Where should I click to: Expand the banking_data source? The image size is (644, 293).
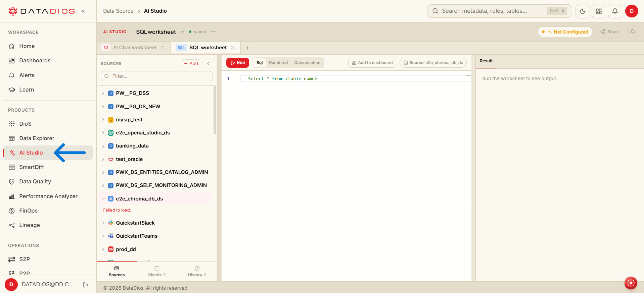tap(103, 146)
